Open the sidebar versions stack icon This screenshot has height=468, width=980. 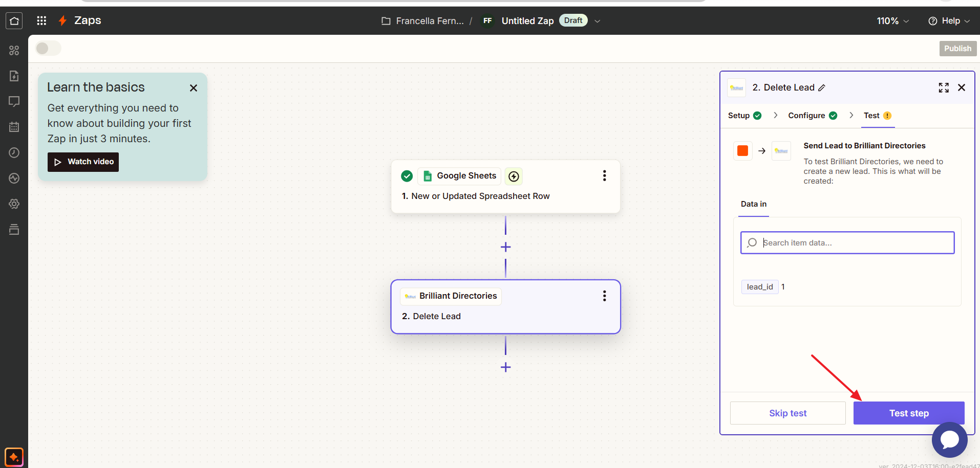14,229
